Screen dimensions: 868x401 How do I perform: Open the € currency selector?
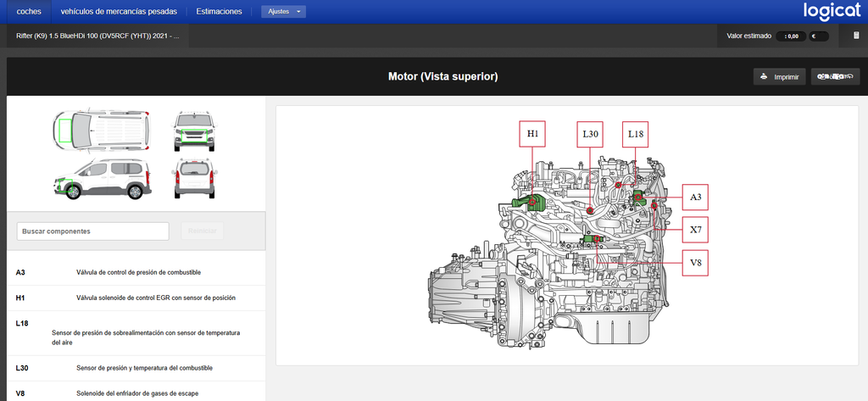coord(819,36)
